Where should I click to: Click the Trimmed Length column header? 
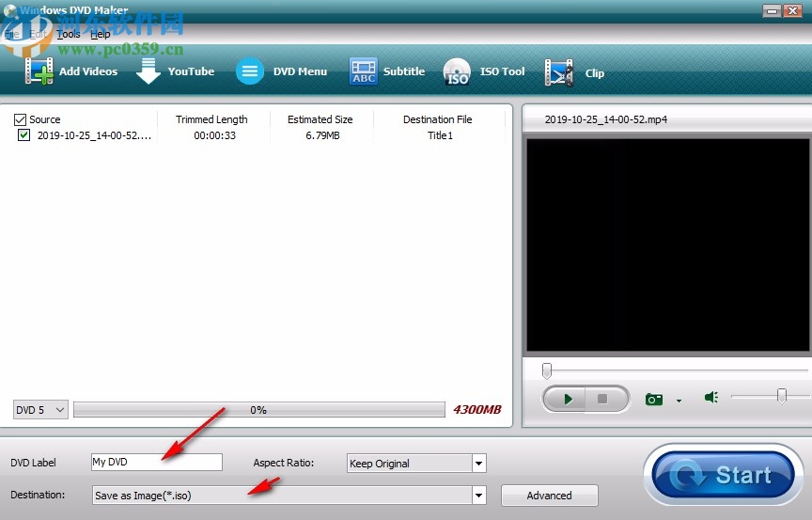211,119
